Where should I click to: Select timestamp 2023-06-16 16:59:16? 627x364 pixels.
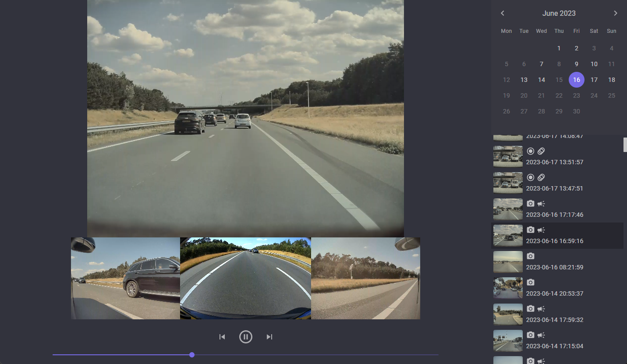point(555,241)
